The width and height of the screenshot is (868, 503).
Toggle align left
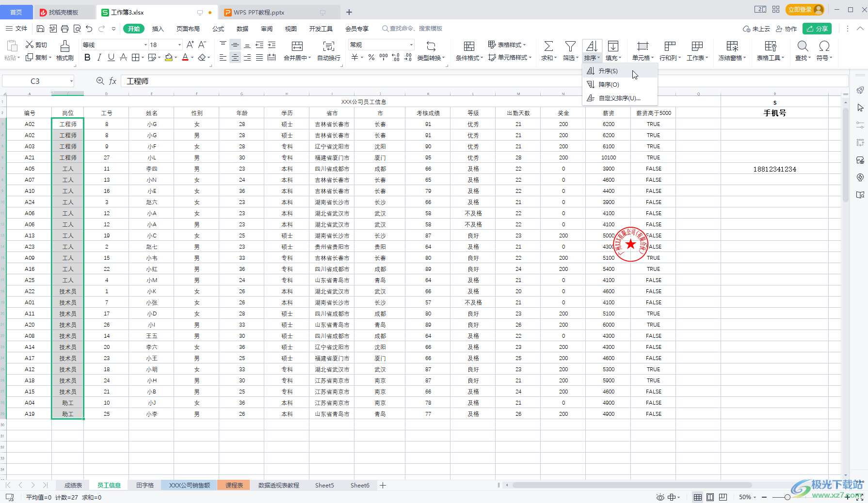(x=223, y=58)
